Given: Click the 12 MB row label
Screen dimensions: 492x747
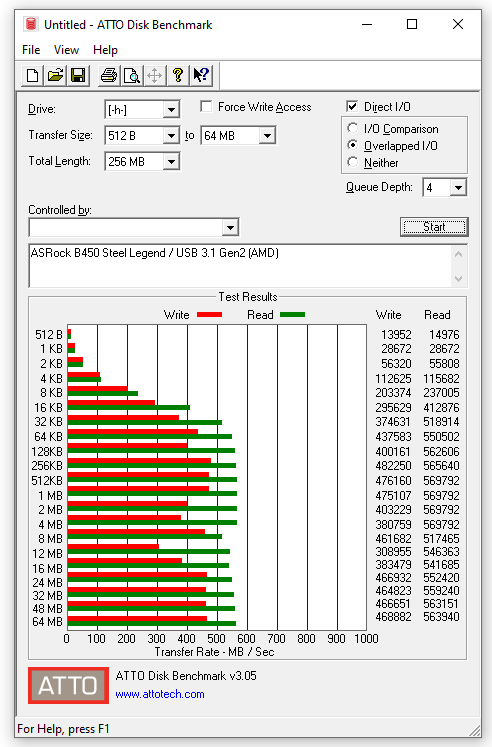Looking at the screenshot, I should pos(48,554).
